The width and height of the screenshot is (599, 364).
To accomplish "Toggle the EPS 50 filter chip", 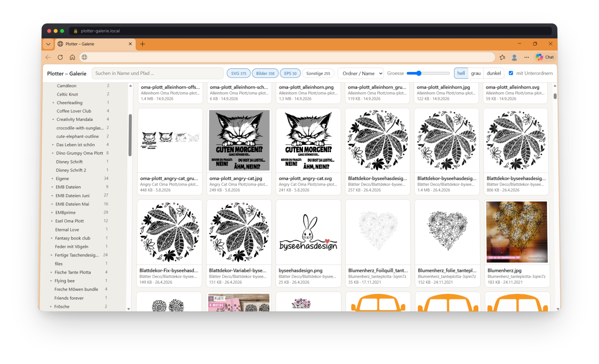I will coord(290,73).
